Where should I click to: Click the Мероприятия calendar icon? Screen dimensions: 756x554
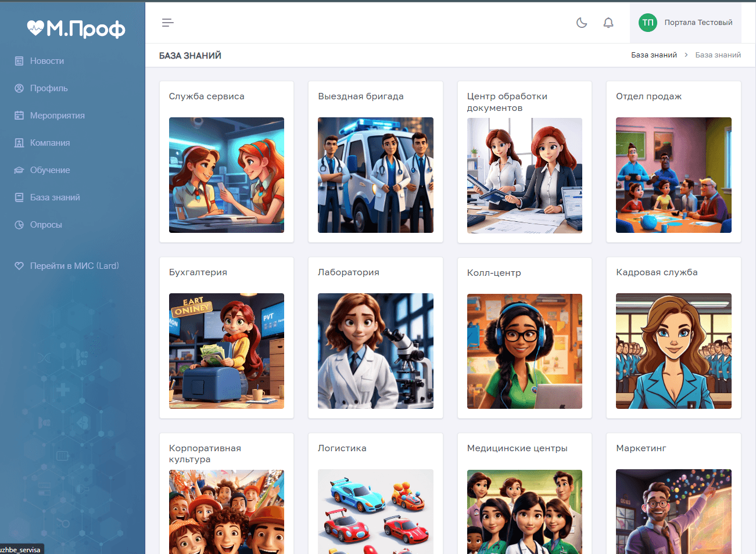click(x=19, y=116)
